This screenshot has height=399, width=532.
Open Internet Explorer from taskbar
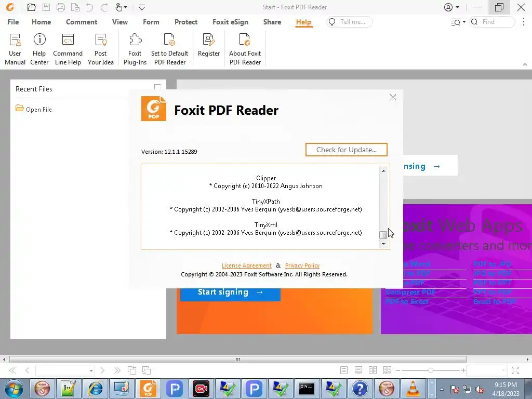tap(96, 389)
